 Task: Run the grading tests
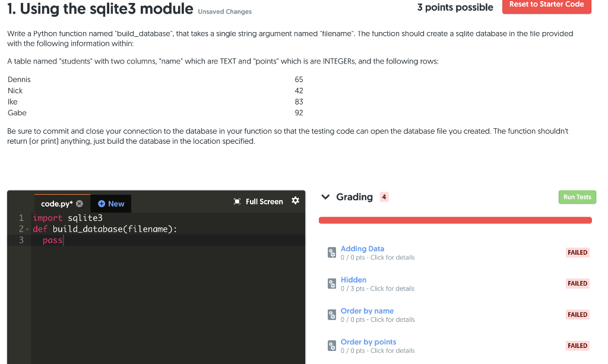click(x=577, y=197)
